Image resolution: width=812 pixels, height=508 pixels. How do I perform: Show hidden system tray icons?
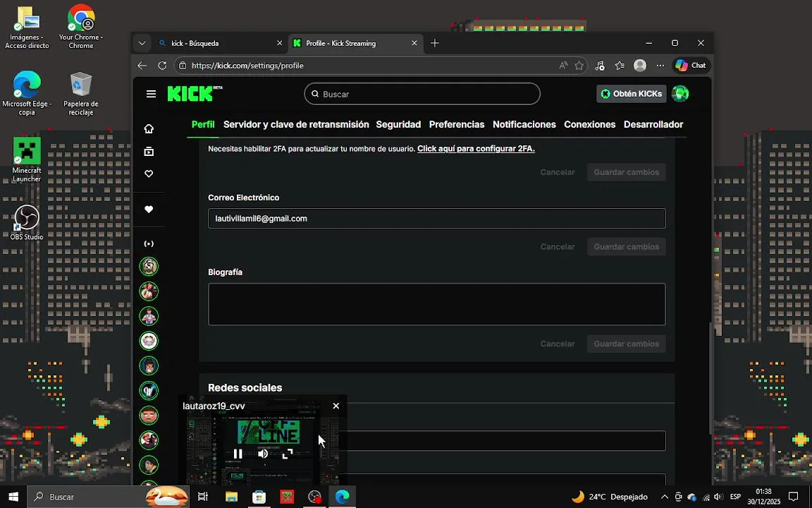click(665, 497)
